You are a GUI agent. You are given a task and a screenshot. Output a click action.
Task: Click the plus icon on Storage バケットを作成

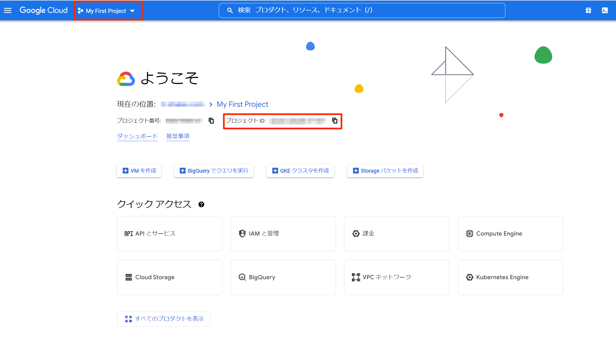pos(356,171)
